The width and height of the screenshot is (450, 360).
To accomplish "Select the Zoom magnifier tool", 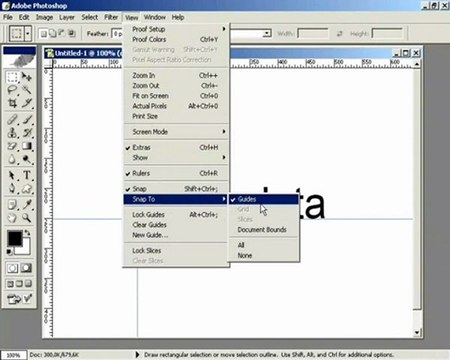I will click(27, 218).
